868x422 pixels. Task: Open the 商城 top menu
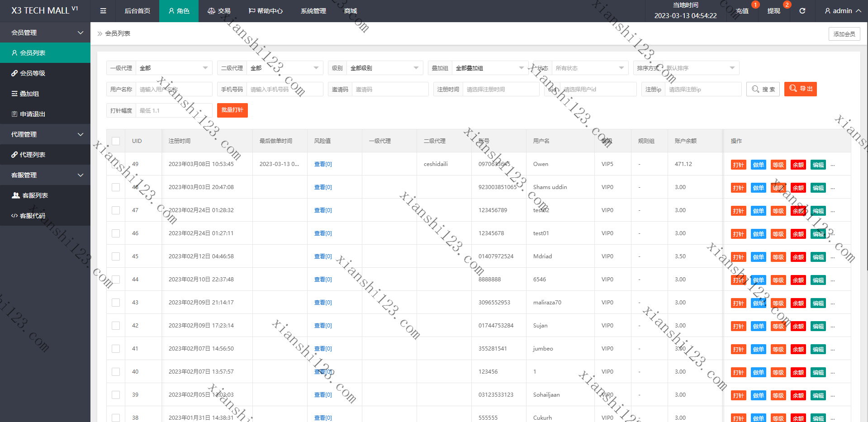coord(351,11)
